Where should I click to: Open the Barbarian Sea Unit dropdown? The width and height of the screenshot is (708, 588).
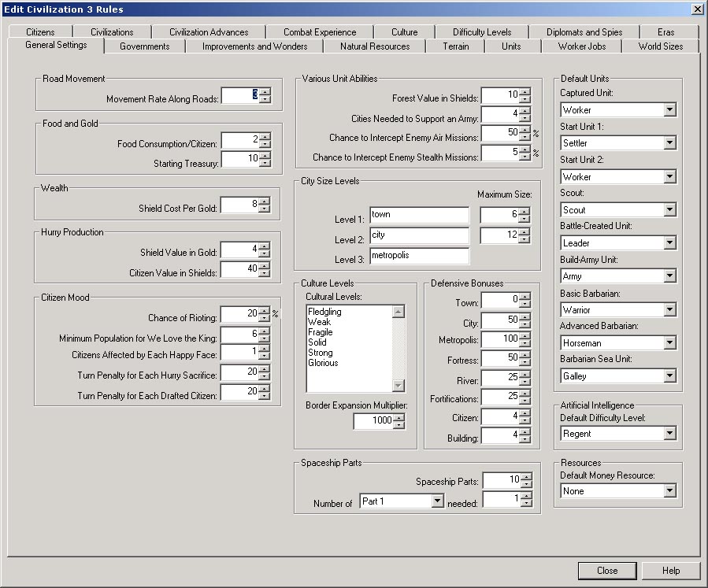click(x=669, y=375)
